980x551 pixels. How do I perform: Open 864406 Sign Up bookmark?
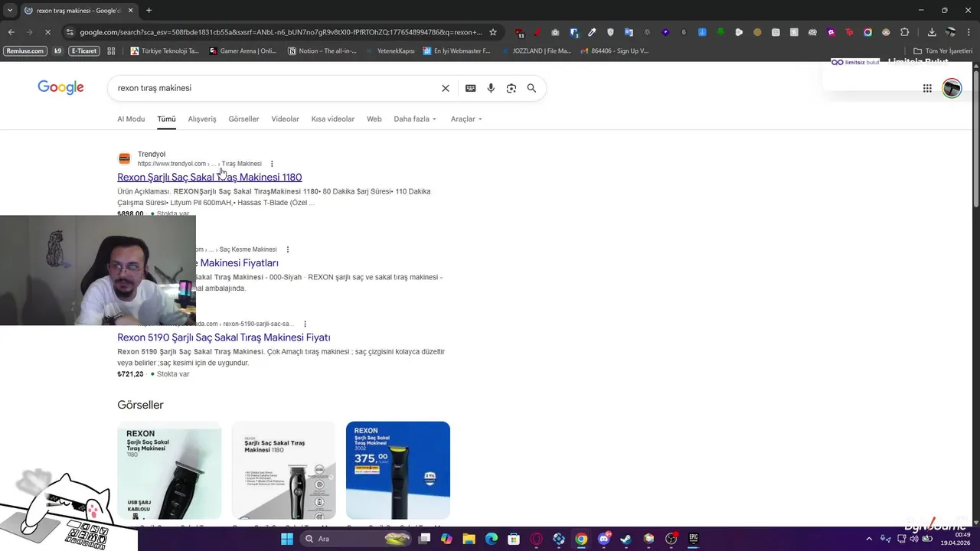pyautogui.click(x=614, y=51)
